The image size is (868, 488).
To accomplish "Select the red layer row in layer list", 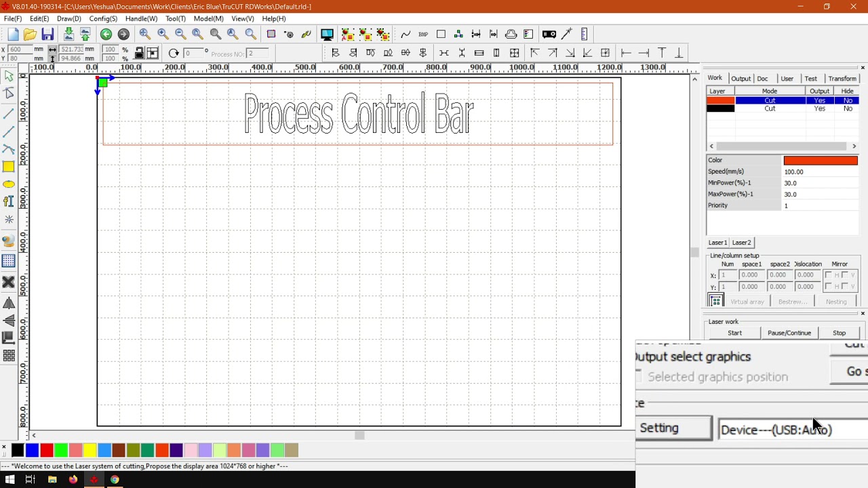I will pos(783,100).
